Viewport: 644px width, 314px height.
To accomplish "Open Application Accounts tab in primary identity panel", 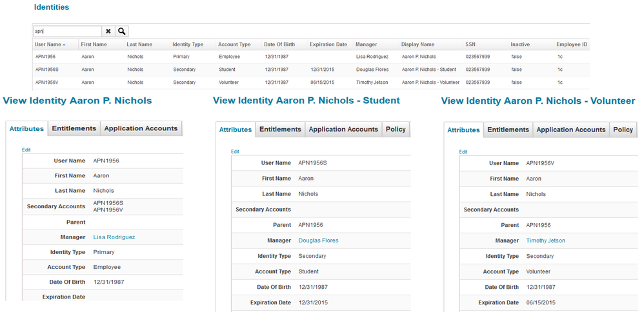I will pos(141,128).
